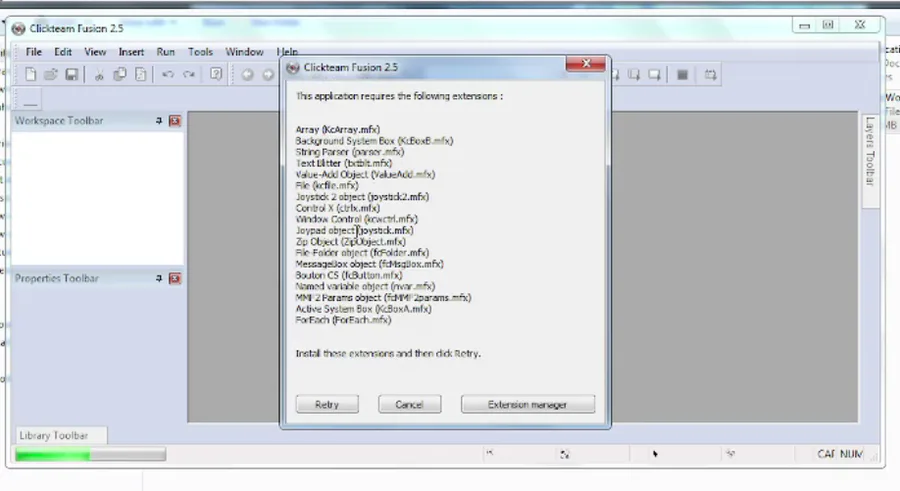This screenshot has height=491, width=900.
Task: Click the Zip Object extension line
Action: [x=351, y=242]
